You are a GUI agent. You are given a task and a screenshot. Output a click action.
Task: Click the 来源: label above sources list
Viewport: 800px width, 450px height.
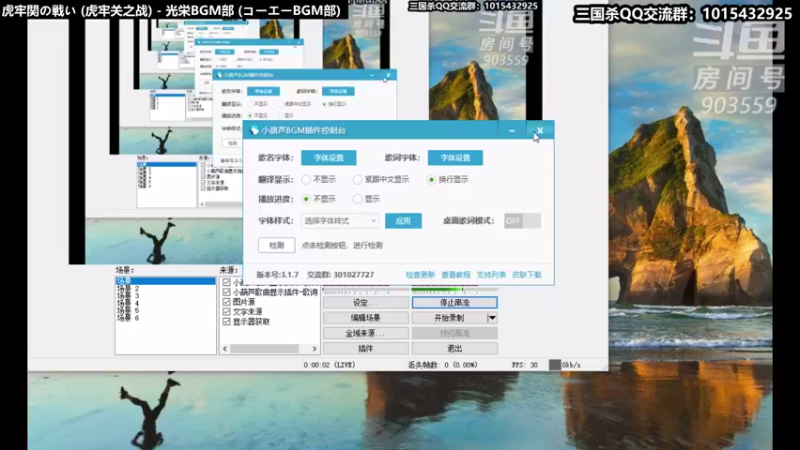click(229, 270)
